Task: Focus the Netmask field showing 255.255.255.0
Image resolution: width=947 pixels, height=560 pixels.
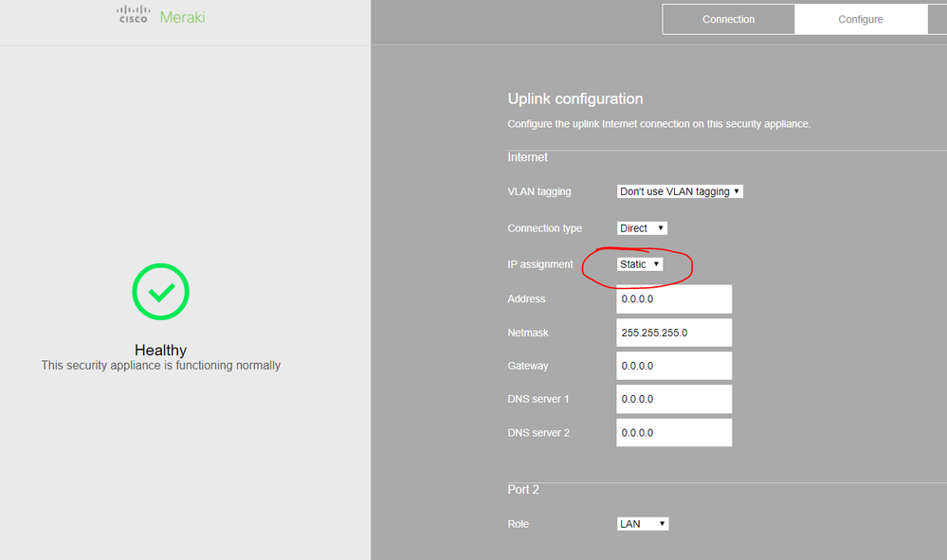Action: [674, 333]
